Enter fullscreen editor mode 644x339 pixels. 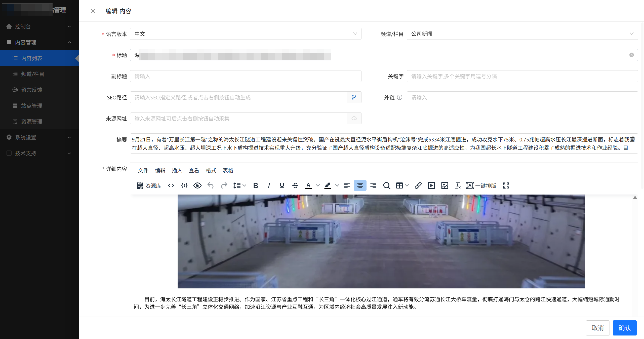coord(506,186)
